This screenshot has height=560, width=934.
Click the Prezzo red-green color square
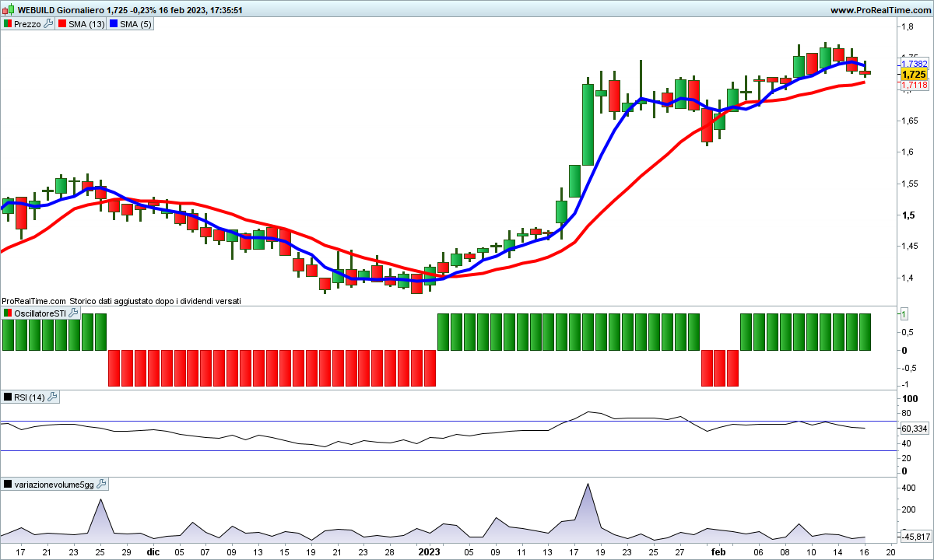pyautogui.click(x=8, y=24)
